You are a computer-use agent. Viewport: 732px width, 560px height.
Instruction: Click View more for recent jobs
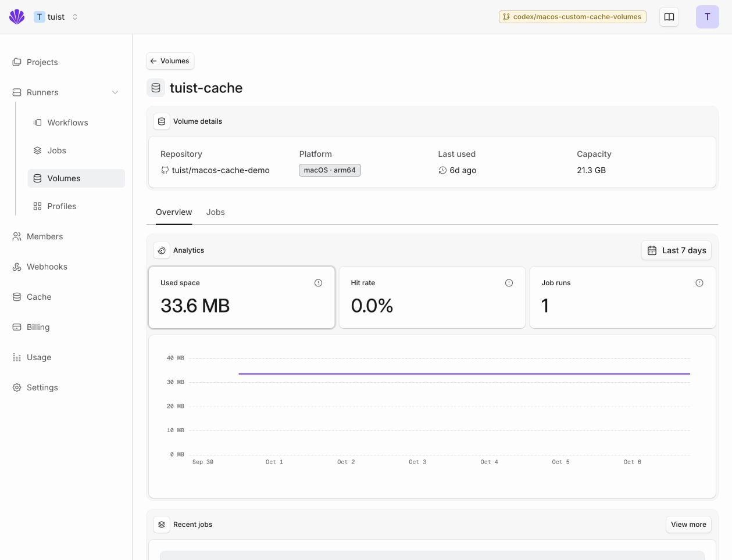(688, 525)
